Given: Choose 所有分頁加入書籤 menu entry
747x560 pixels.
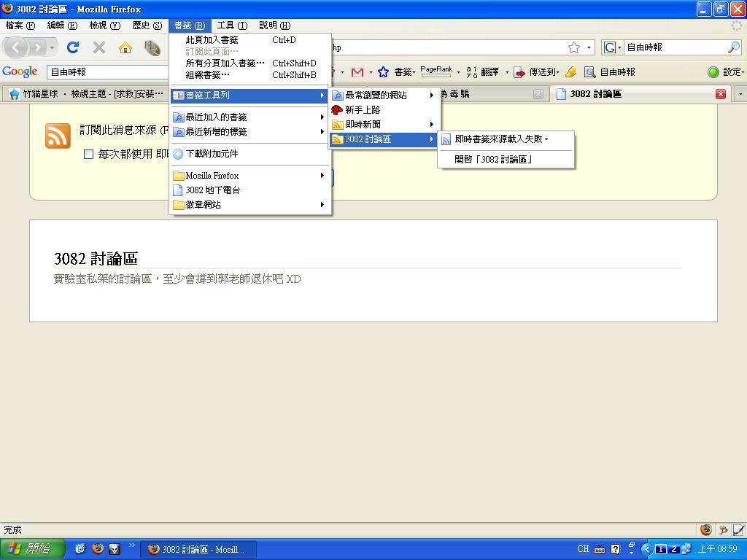Looking at the screenshot, I should pyautogui.click(x=250, y=63).
